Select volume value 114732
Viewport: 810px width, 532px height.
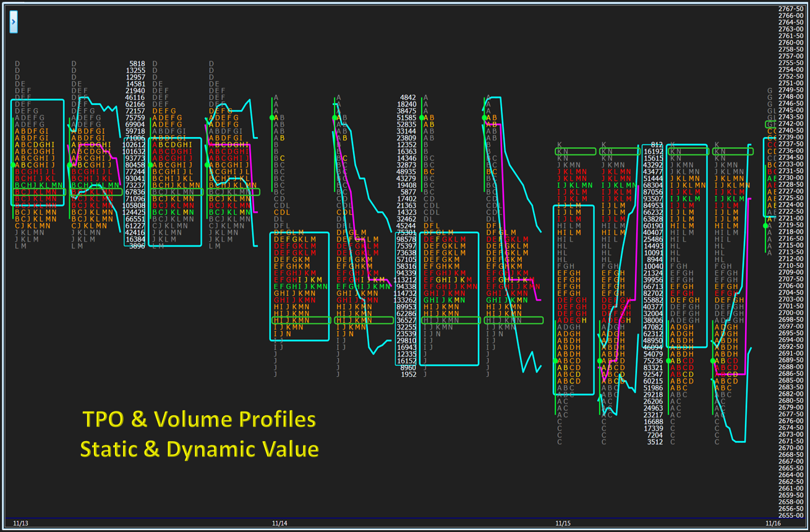[x=405, y=293]
